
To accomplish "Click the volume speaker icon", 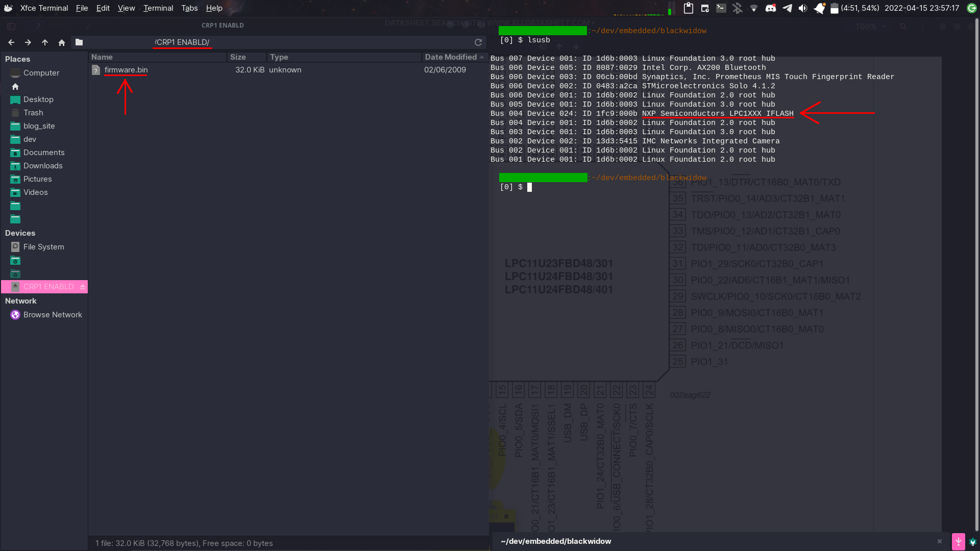I will click(803, 8).
